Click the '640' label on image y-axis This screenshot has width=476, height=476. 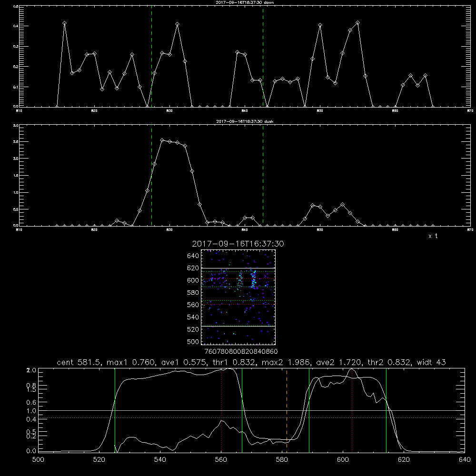point(193,256)
